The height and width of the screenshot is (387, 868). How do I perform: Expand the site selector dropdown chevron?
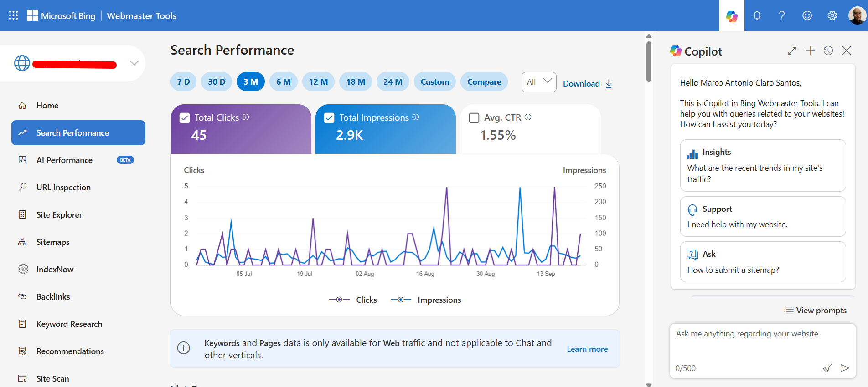point(134,63)
